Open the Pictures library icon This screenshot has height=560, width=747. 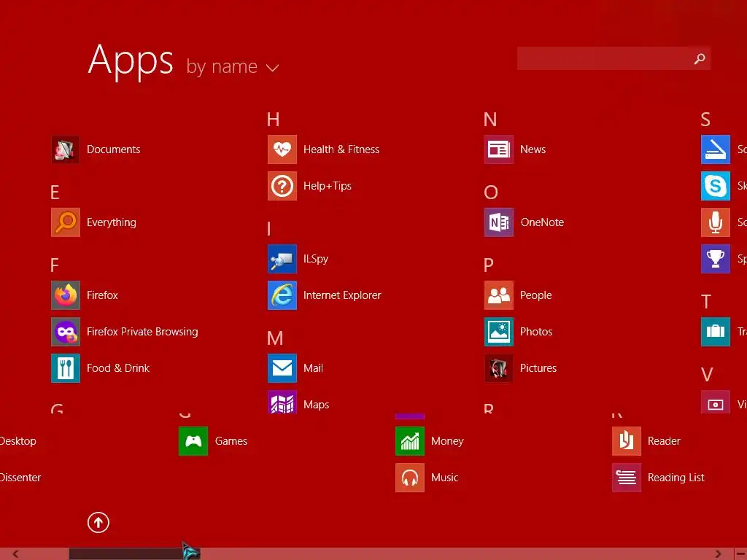pos(499,368)
